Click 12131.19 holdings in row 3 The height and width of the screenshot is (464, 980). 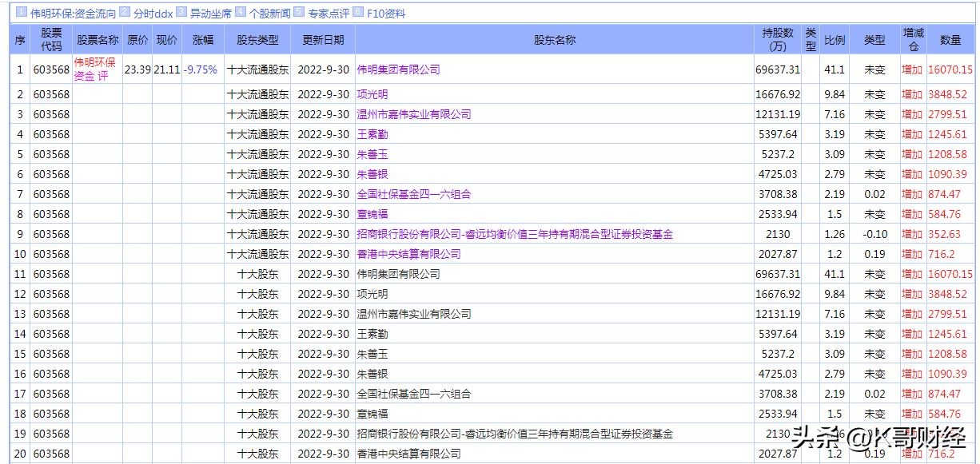coord(777,114)
